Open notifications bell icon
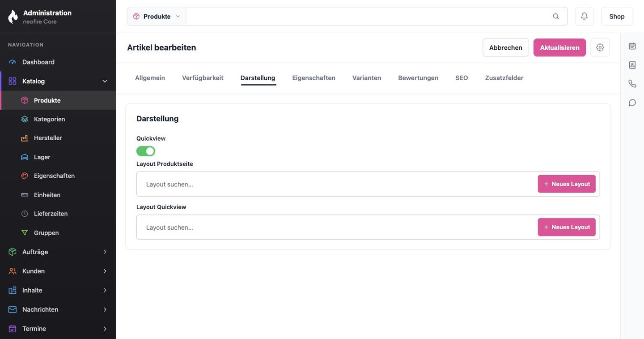This screenshot has width=644, height=339. coord(584,16)
